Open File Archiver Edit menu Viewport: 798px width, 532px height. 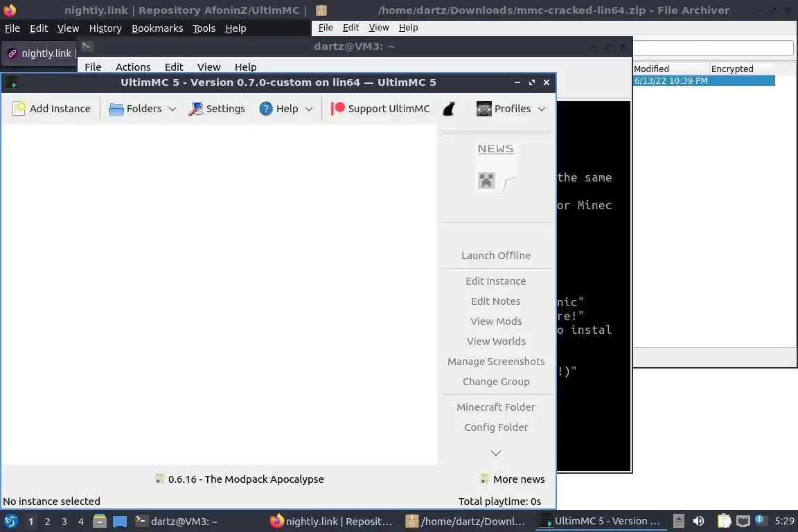pyautogui.click(x=351, y=28)
